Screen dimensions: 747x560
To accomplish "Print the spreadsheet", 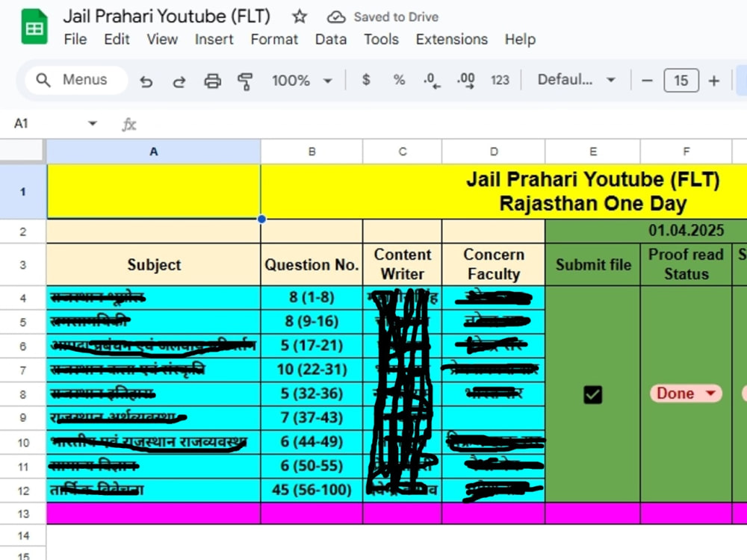I will pos(212,81).
